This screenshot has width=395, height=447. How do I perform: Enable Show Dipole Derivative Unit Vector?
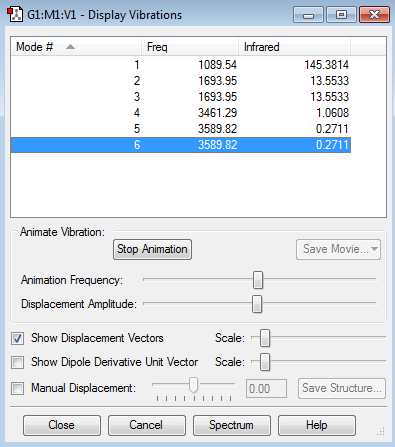[x=17, y=362]
